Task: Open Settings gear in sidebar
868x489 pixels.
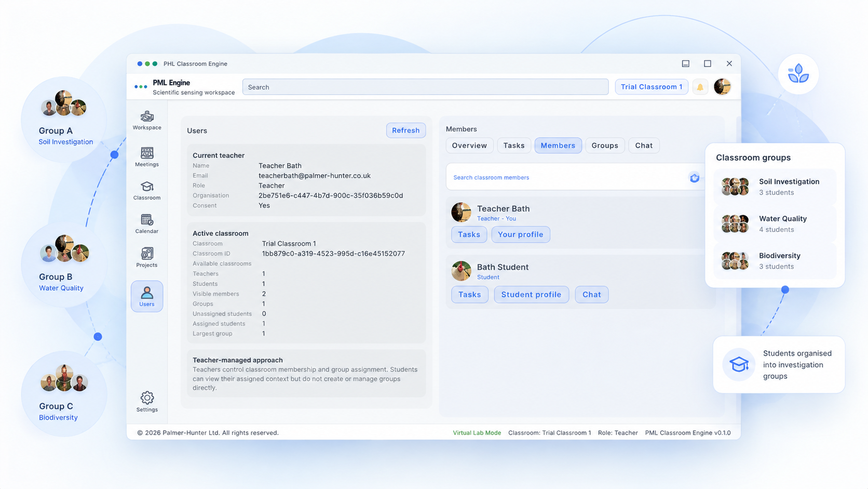Action: (x=147, y=402)
